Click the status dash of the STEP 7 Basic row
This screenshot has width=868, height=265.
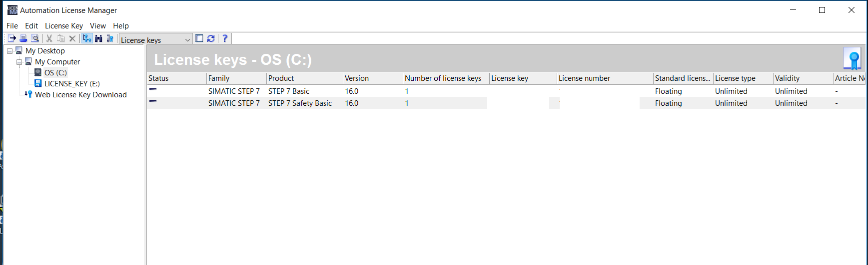153,89
